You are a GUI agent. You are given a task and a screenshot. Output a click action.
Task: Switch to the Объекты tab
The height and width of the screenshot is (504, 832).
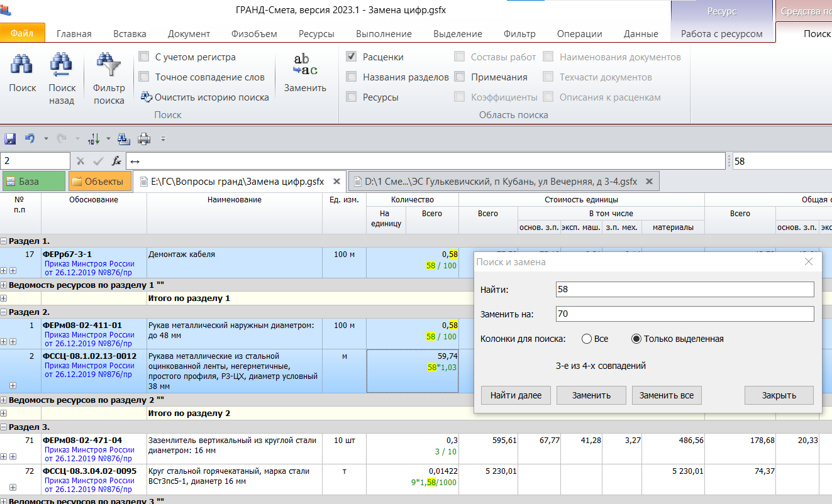click(x=99, y=182)
